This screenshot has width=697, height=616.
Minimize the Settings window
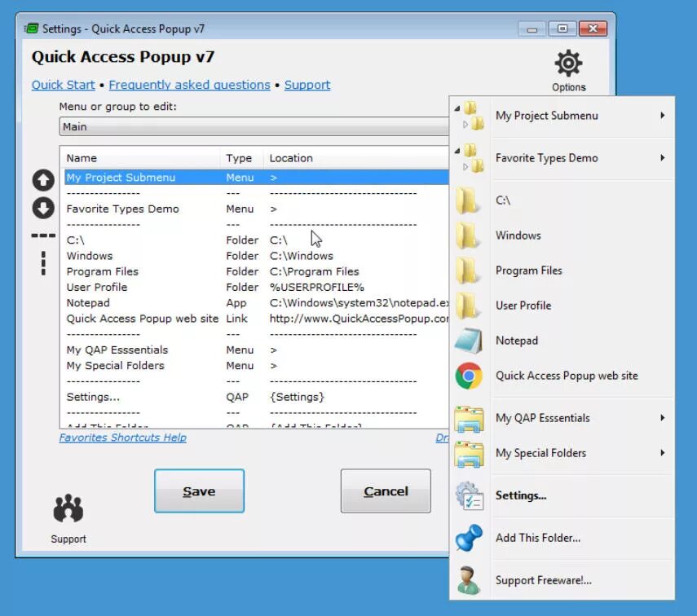[532, 29]
